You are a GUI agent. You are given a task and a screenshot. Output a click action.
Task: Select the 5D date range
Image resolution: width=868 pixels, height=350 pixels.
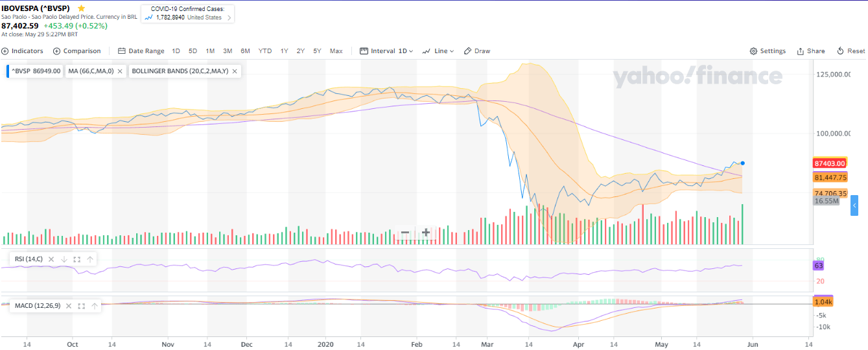[193, 51]
